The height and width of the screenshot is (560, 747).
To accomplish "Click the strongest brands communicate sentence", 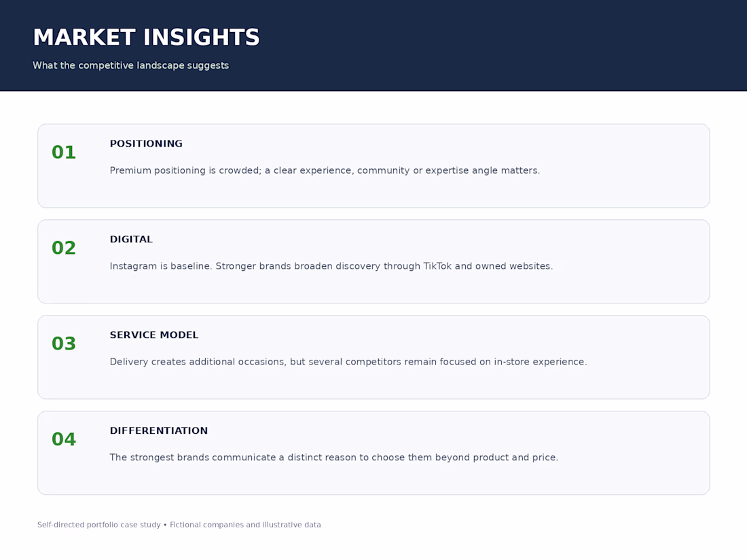I will coord(333,458).
